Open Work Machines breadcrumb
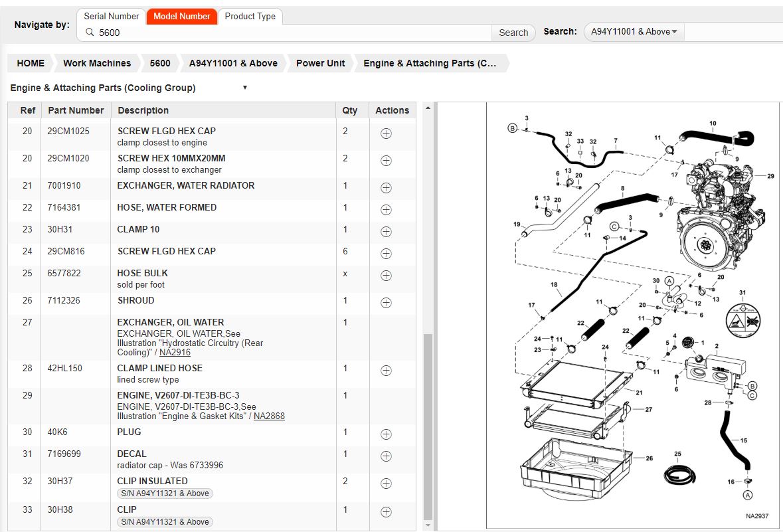This screenshot has width=783, height=532. tap(97, 64)
